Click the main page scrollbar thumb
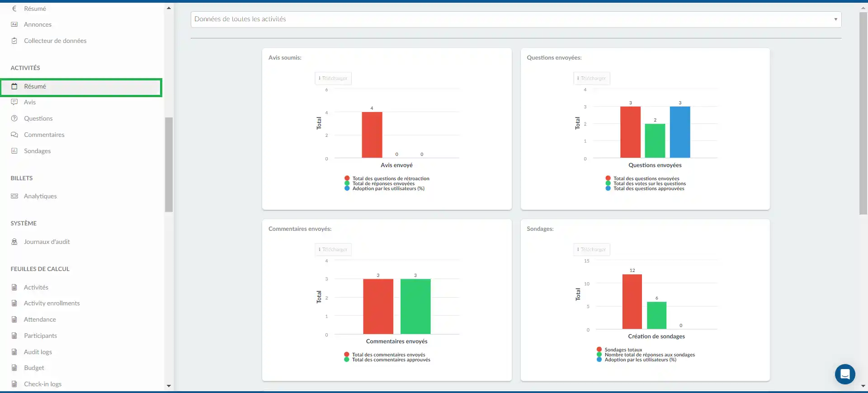Image resolution: width=868 pixels, height=393 pixels. [863, 113]
